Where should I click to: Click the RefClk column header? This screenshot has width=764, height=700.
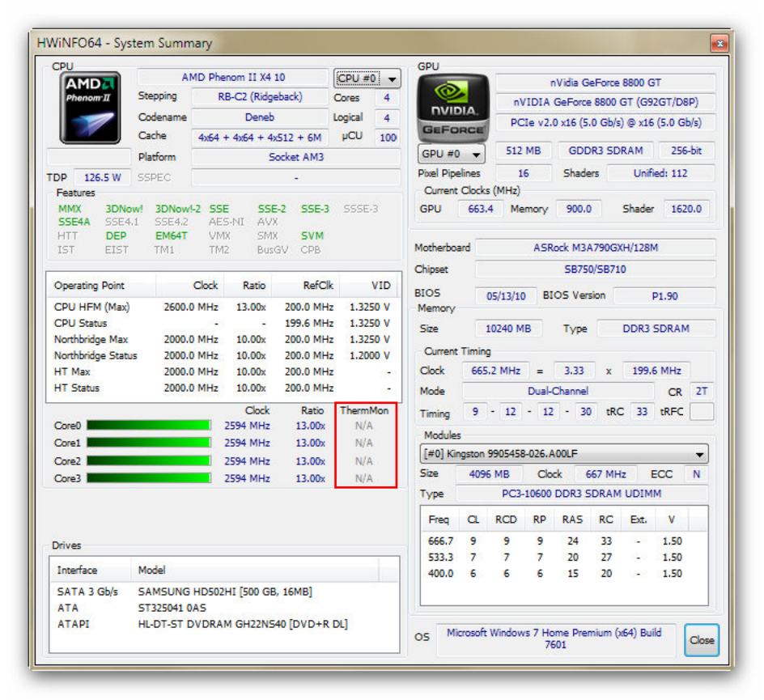306,286
